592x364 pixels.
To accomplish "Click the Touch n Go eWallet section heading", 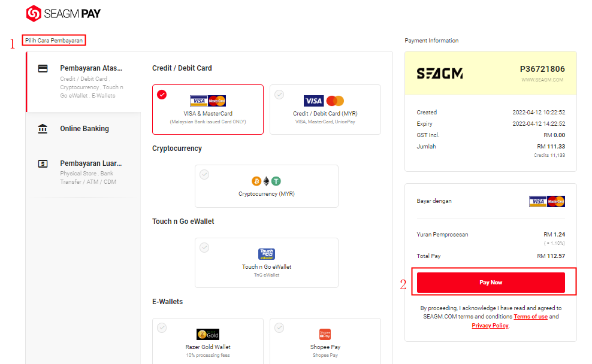I will point(183,222).
